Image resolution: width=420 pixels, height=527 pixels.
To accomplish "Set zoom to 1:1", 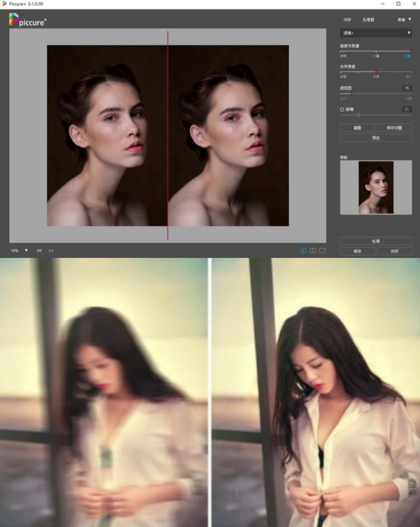I will (x=51, y=251).
